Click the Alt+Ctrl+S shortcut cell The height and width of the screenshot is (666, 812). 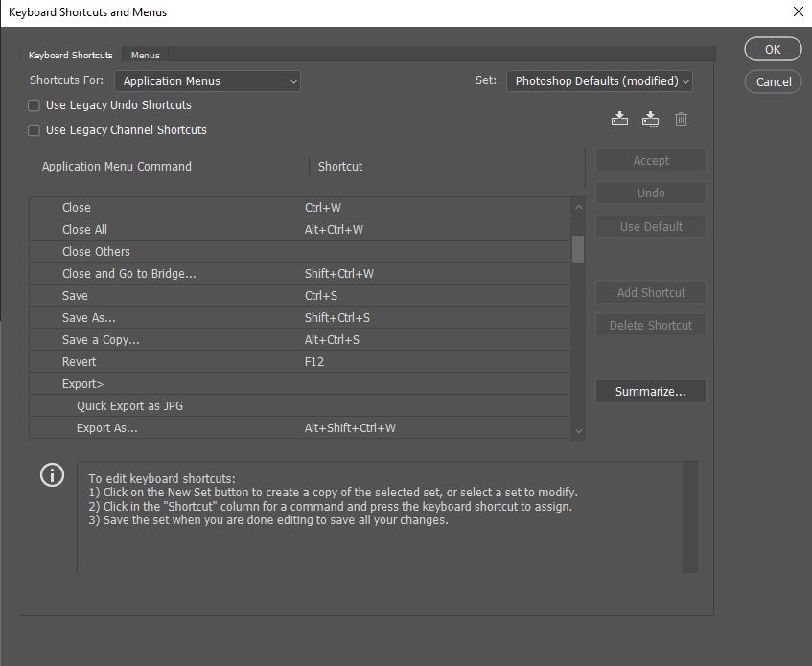332,340
